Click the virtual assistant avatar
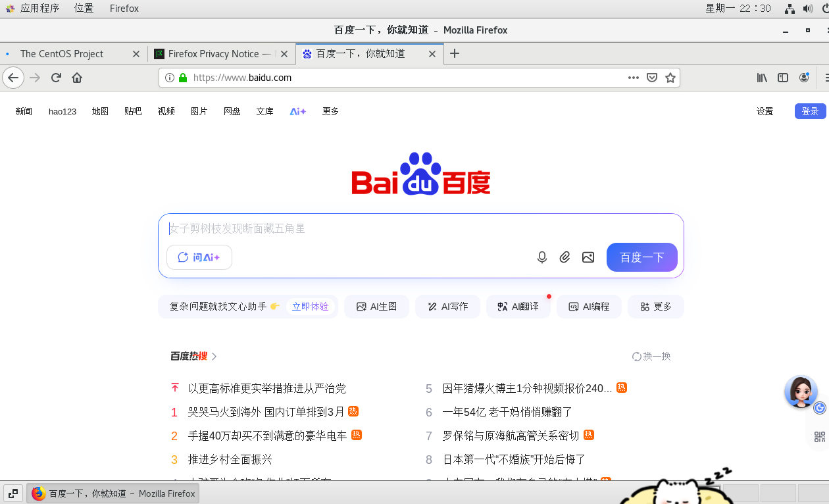 click(801, 391)
